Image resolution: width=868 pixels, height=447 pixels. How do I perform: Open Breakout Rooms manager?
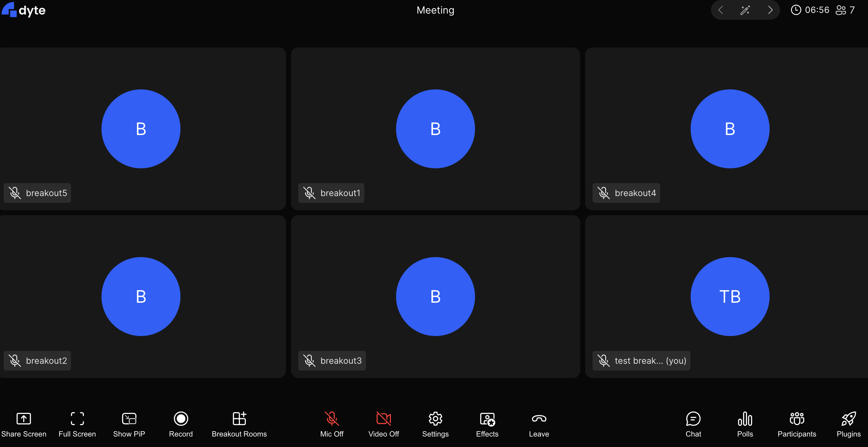239,419
